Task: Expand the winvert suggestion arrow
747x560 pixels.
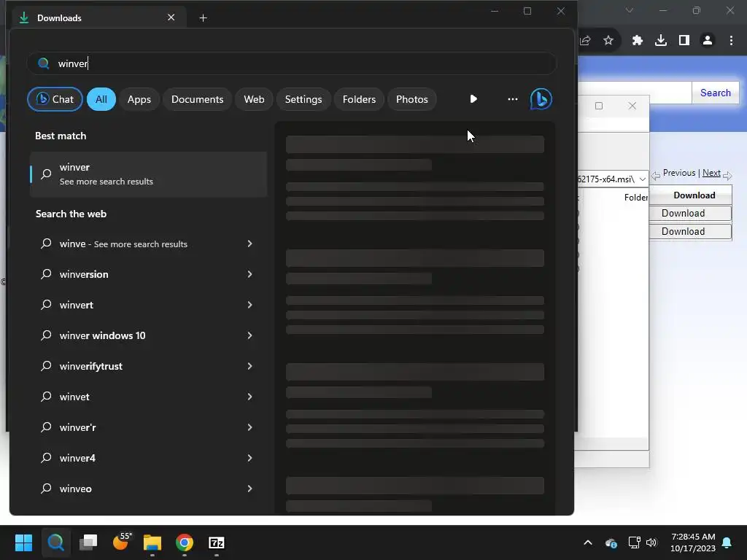Action: [x=249, y=305]
